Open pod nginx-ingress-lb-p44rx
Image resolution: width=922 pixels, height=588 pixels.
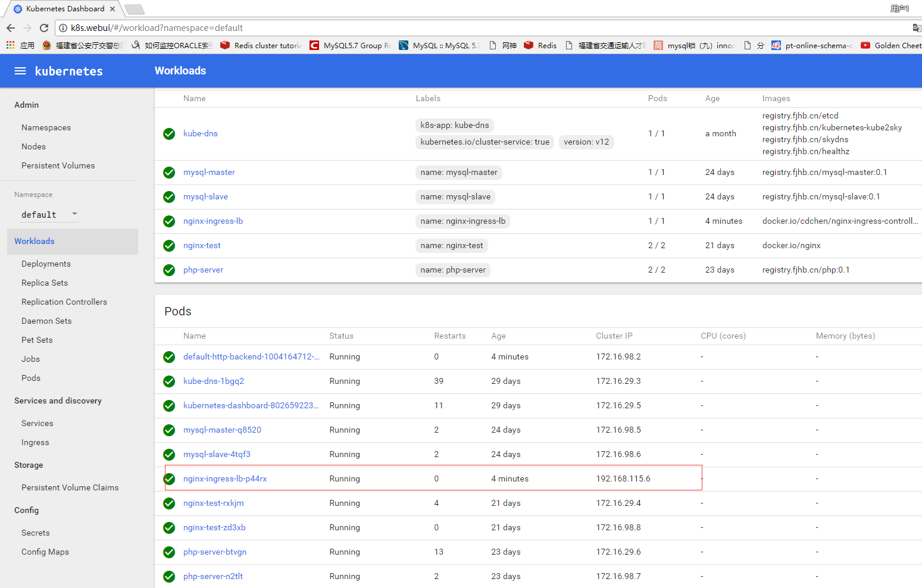pos(225,478)
